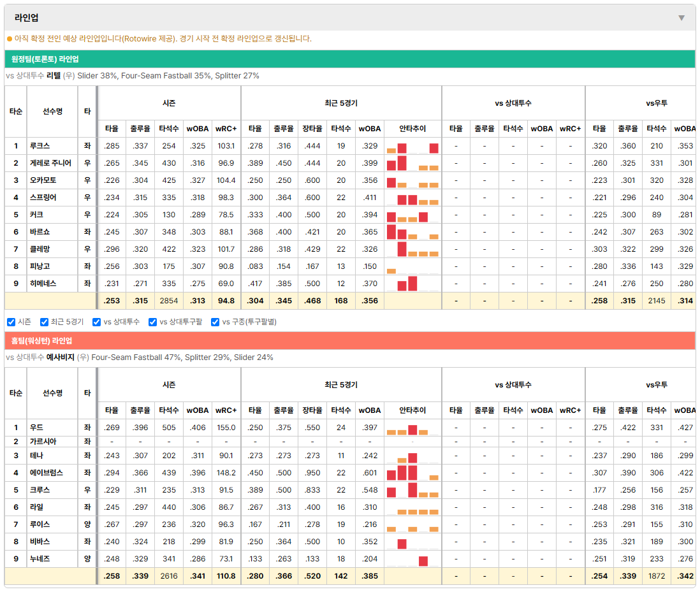
Task: Click 에이브럼스 hit trend bar chart
Action: tap(412, 473)
